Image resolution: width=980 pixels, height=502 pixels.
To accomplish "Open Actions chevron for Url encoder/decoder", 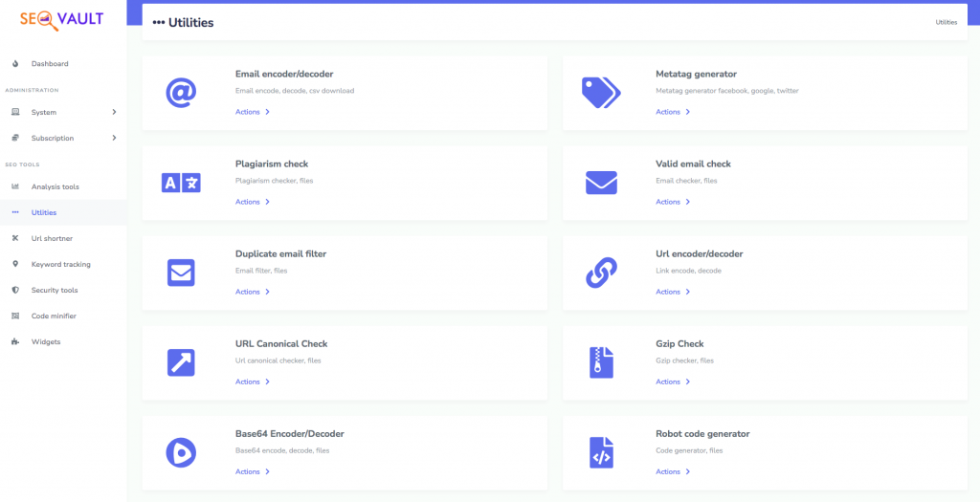I will pyautogui.click(x=688, y=293).
